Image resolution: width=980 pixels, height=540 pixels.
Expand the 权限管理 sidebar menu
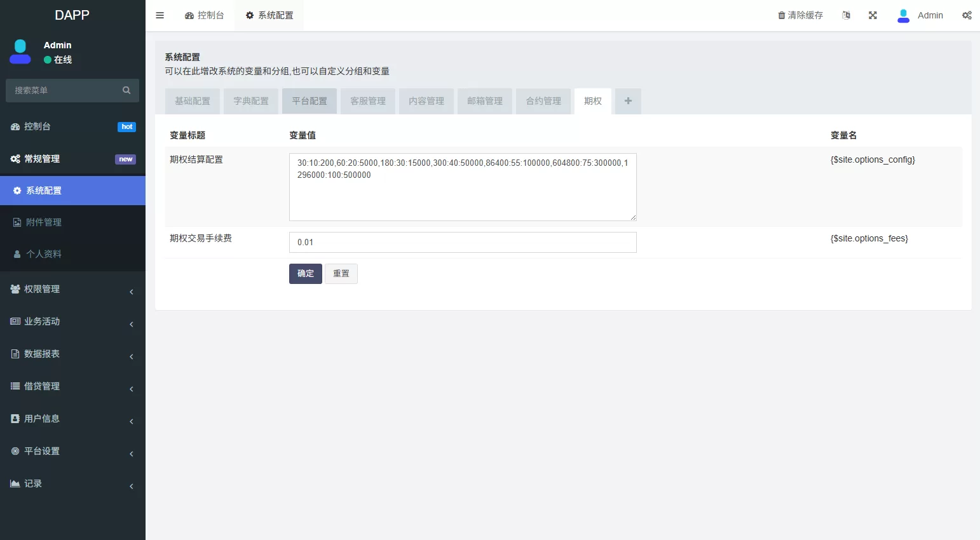coord(72,289)
